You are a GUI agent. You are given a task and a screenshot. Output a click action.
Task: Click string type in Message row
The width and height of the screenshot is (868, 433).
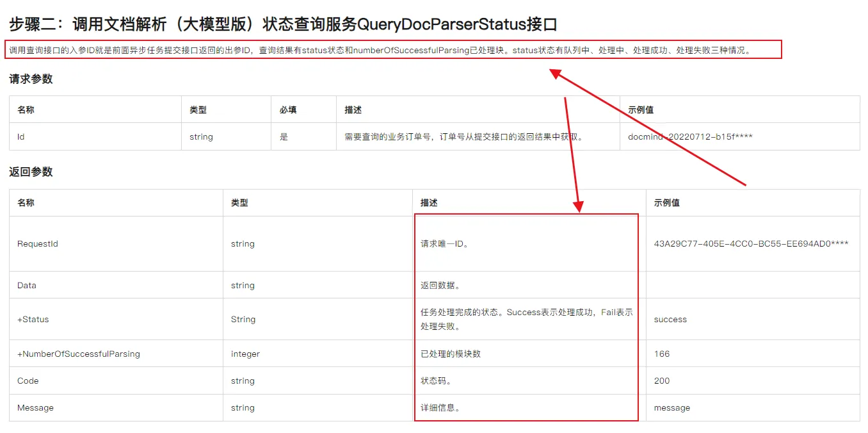click(x=243, y=407)
